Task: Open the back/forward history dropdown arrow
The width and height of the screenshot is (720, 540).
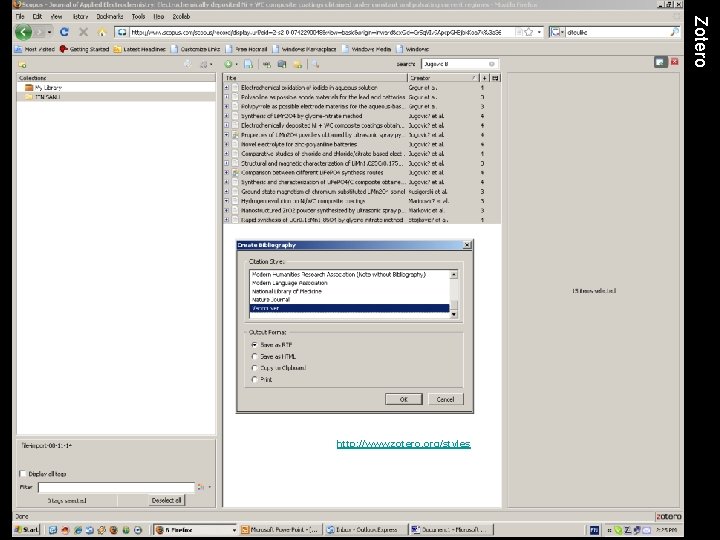Action: tap(50, 32)
